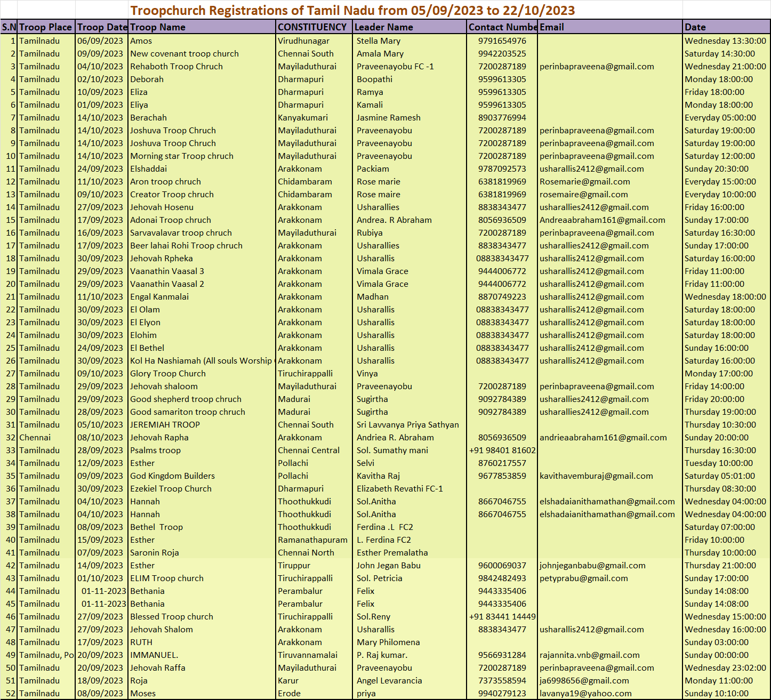Viewport: 771px width, 700px height.
Task: Select the CONSTITUENCY column header
Action: pos(312,27)
